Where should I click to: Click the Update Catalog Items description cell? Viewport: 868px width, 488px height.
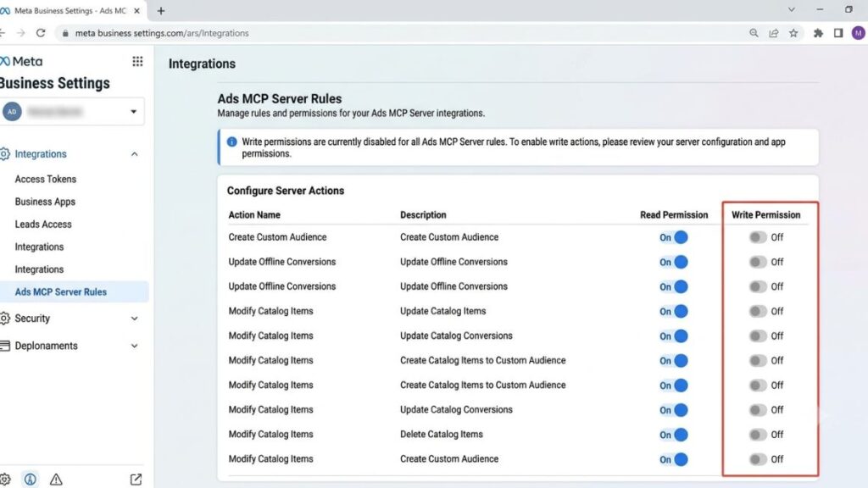click(x=442, y=311)
